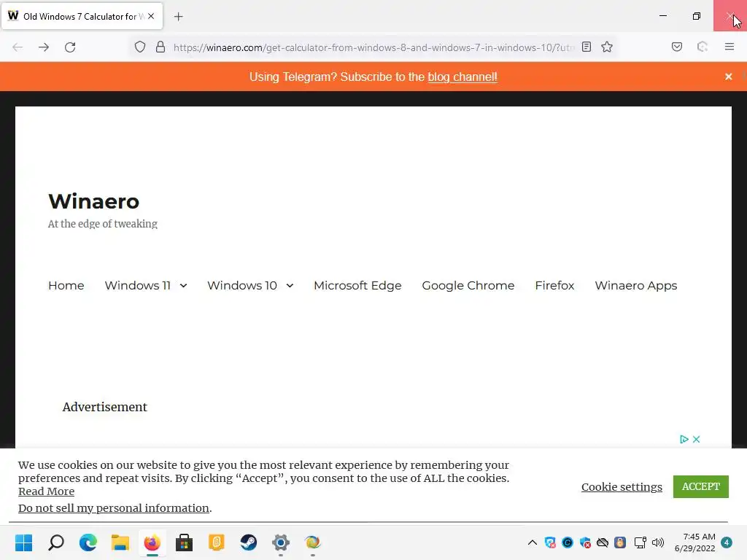
Task: Open Firefox application menu
Action: click(729, 47)
